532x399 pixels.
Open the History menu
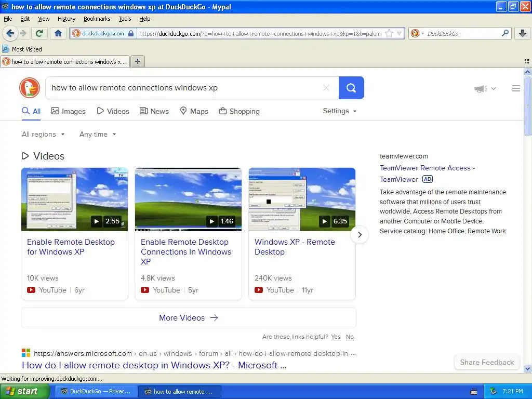(66, 19)
